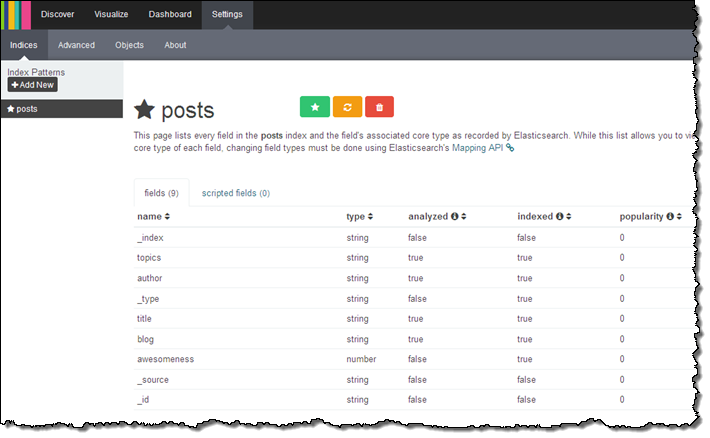Set posts as default index (green star button)
Image resolution: width=710 pixels, height=438 pixels.
coord(315,107)
